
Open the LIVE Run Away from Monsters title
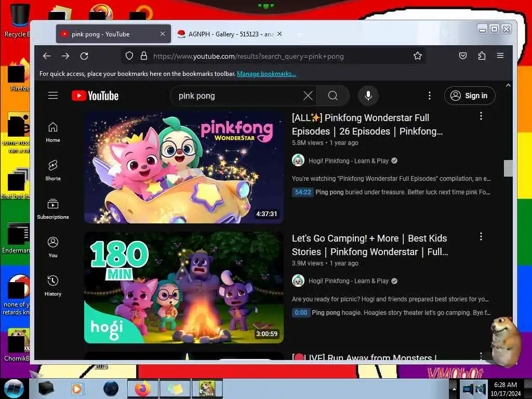pyautogui.click(x=364, y=356)
